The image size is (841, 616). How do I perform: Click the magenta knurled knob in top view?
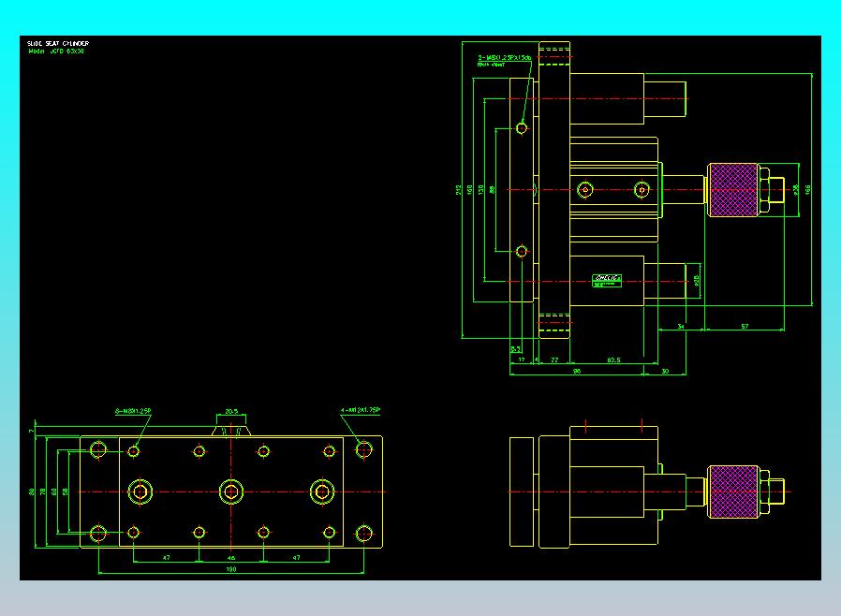click(x=732, y=190)
